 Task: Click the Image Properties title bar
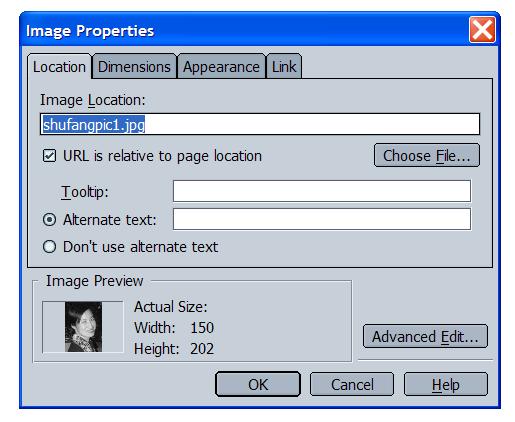(x=243, y=31)
